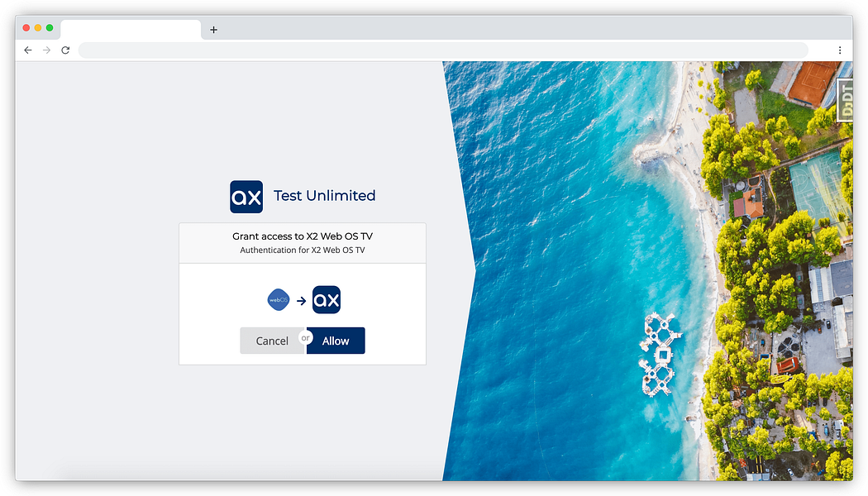Click the "or" label between buttons

click(306, 337)
